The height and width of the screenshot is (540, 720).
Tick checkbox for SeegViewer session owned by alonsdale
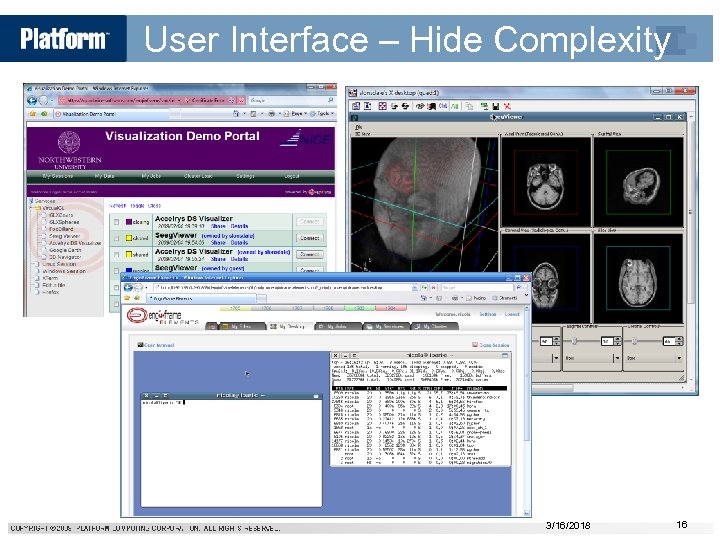117,238
